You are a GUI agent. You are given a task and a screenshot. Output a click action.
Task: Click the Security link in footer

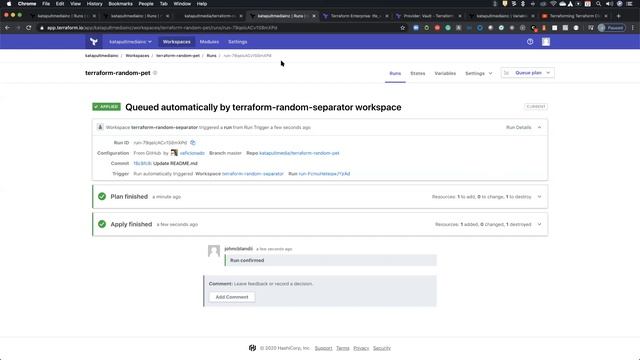coord(382,348)
